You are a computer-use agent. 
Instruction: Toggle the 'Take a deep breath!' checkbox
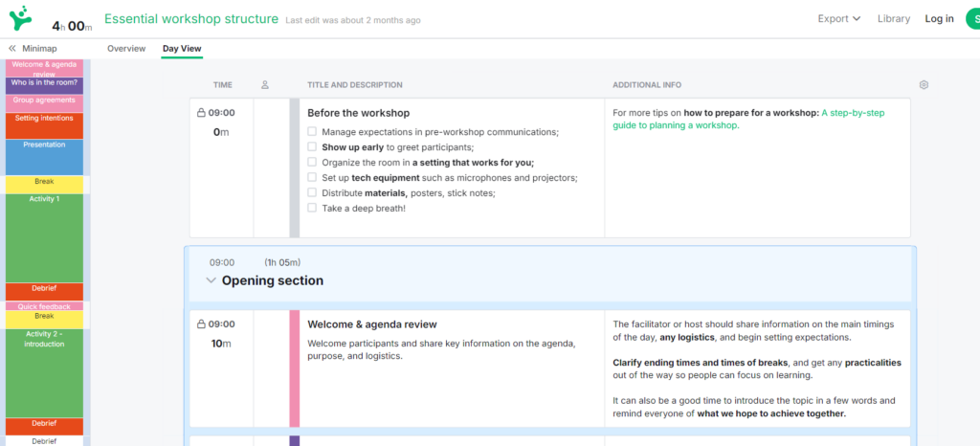pyautogui.click(x=312, y=208)
